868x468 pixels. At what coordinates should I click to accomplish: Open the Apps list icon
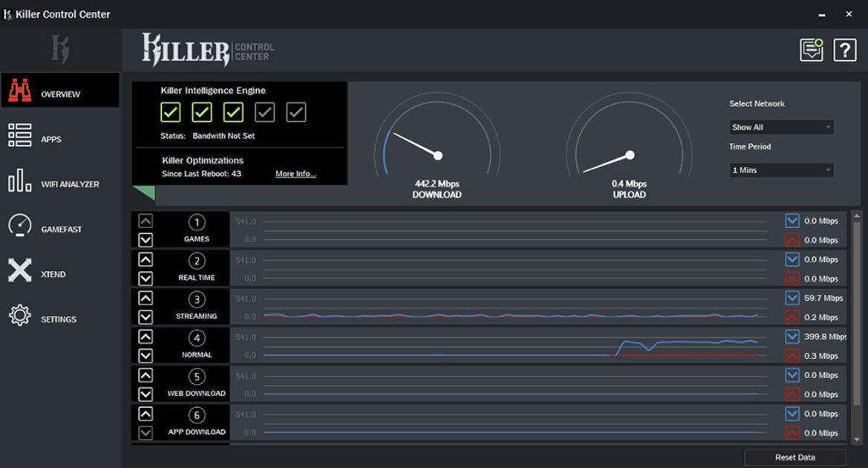[x=20, y=135]
